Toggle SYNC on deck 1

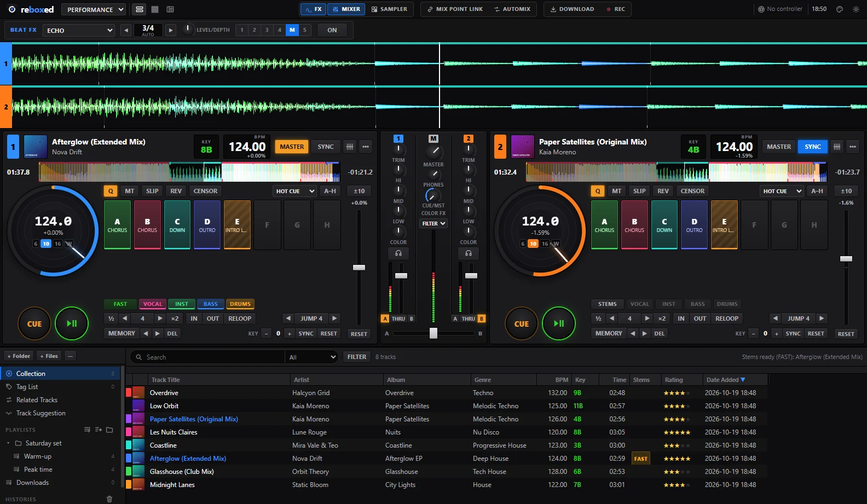326,147
